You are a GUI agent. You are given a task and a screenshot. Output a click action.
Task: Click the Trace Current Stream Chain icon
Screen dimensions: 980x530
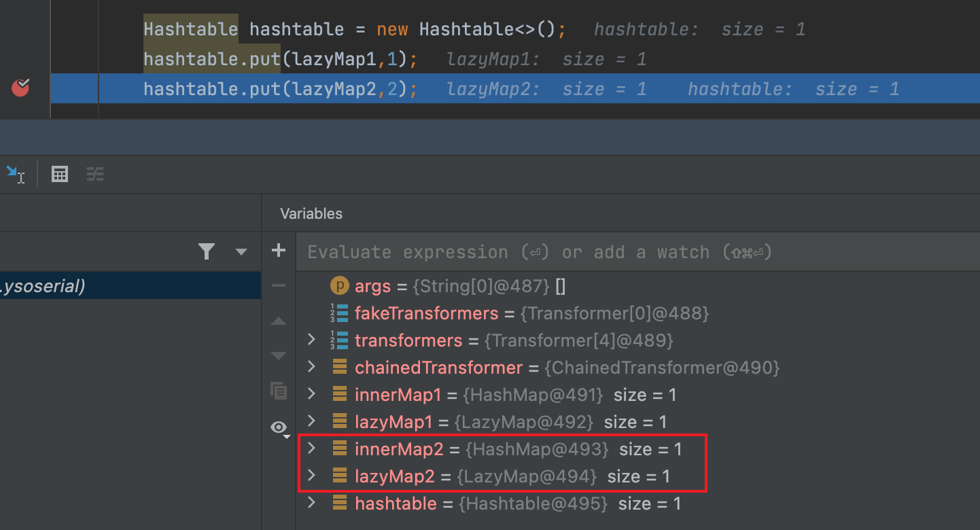tap(95, 175)
